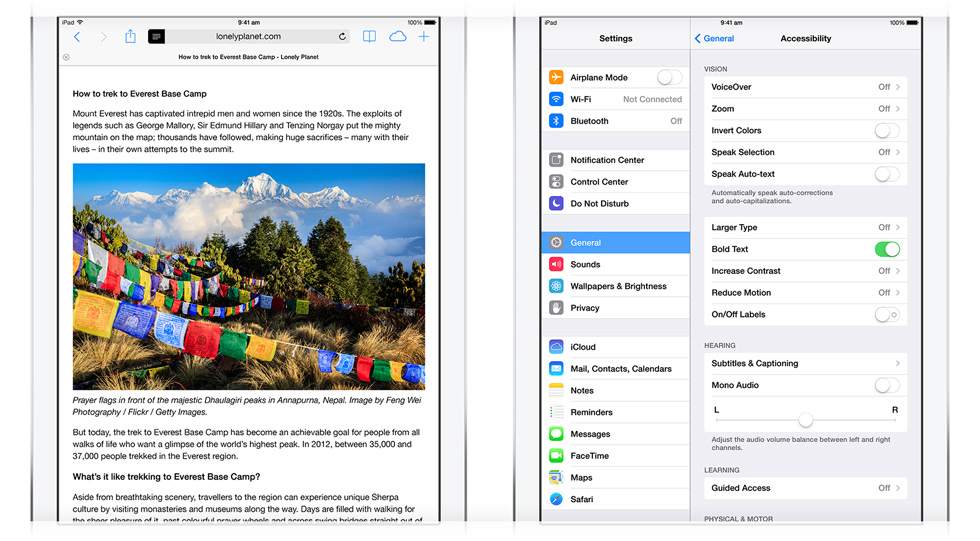Open the Safari bookmarks book icon
The width and height of the screenshot is (980, 541).
coord(369,37)
